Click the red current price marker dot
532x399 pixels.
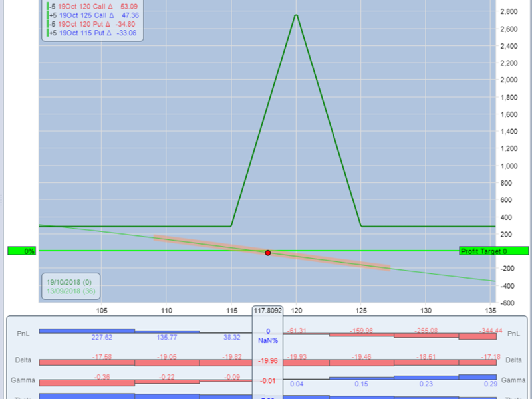268,253
